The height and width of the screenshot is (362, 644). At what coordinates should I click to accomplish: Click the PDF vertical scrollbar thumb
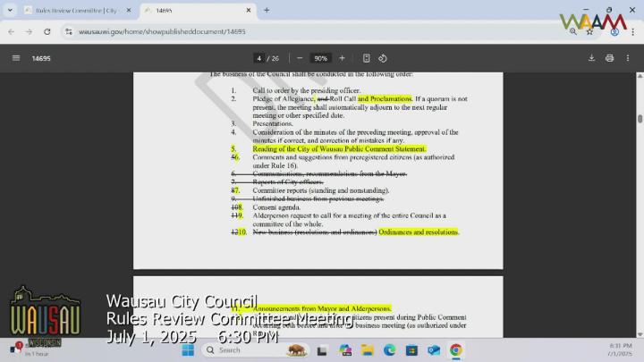(640, 119)
